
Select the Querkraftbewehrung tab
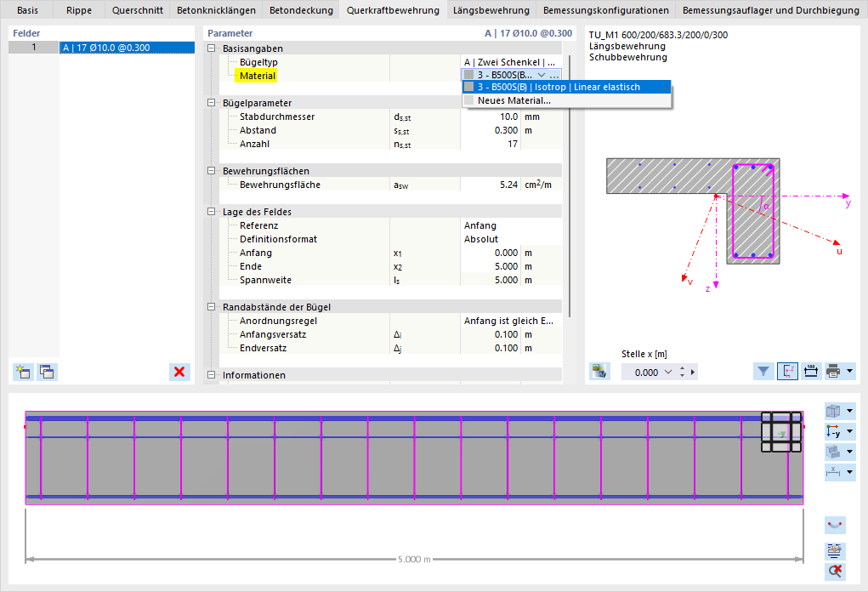pos(393,10)
